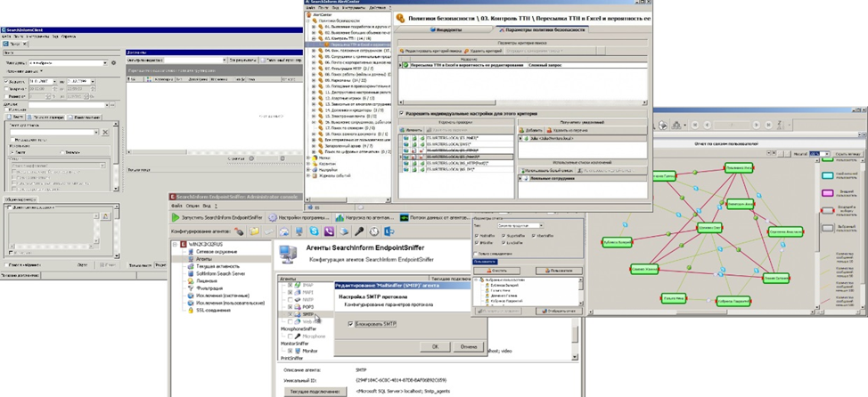Click the X clear button in SearchInformClient search
This screenshot has height=397, width=868.
105,132
